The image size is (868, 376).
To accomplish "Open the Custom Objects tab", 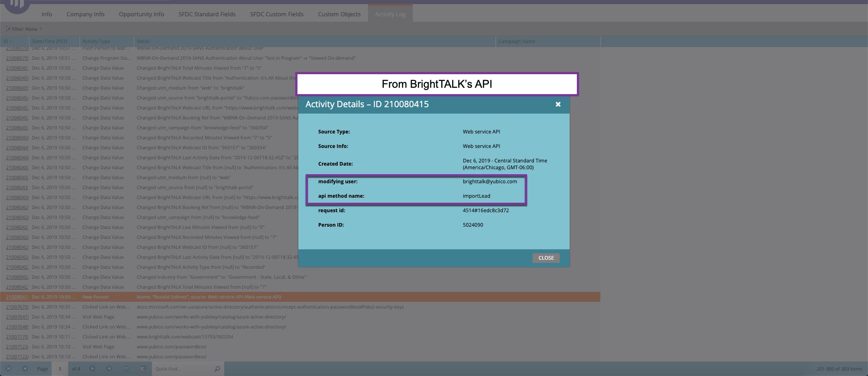I will click(x=339, y=14).
